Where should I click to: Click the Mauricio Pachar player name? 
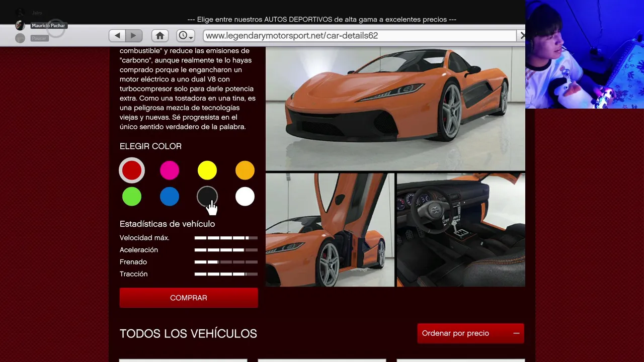click(48, 26)
